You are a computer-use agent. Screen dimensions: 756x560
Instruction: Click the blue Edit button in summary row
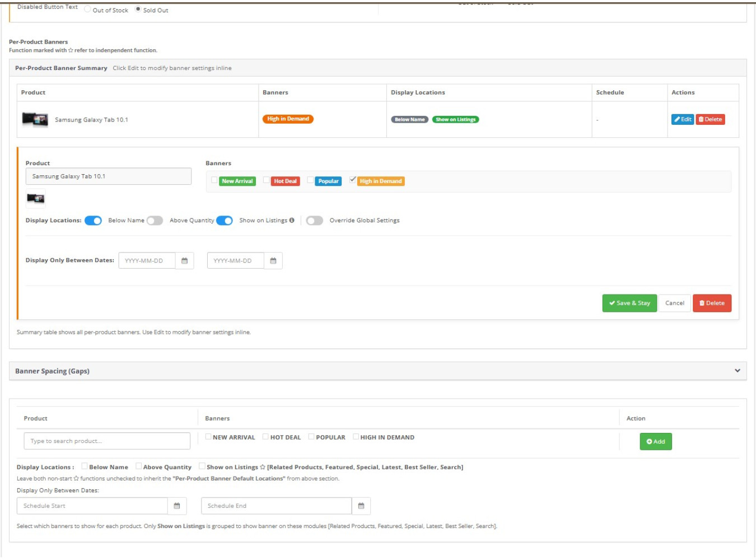[x=682, y=119]
